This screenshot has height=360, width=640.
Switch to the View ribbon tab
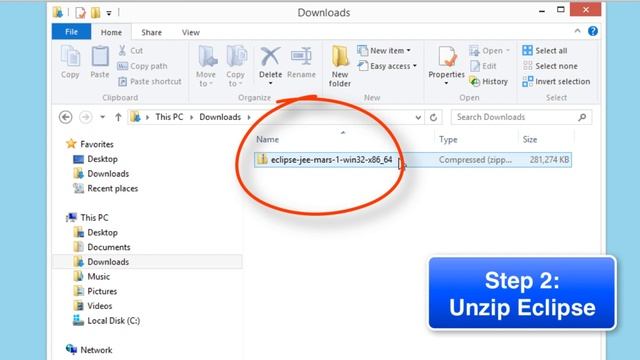coord(191,32)
